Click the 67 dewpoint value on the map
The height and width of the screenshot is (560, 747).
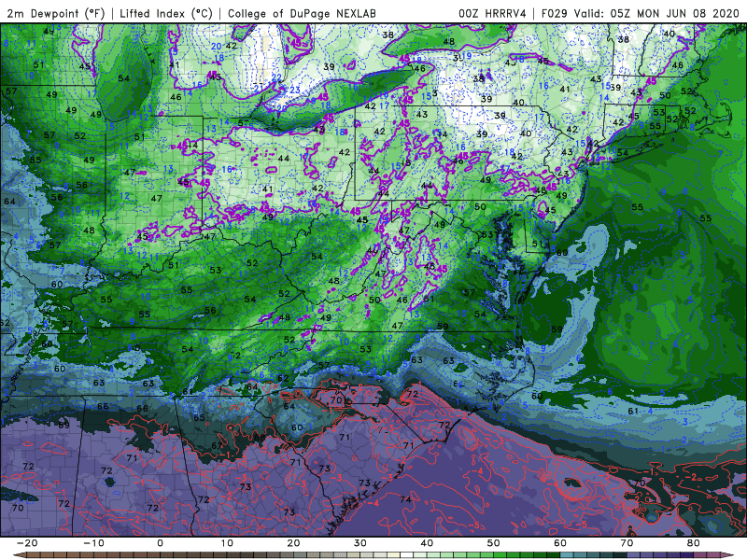[217, 446]
